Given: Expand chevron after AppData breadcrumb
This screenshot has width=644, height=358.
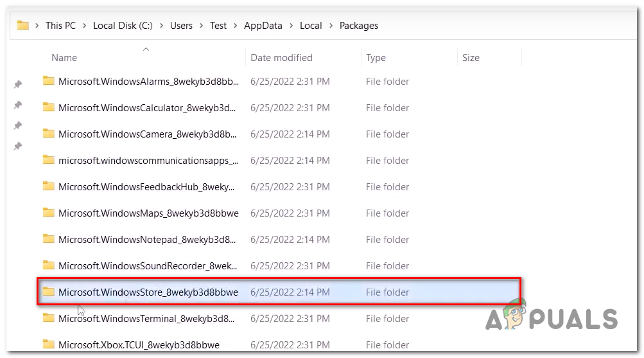Looking at the screenshot, I should click(x=292, y=26).
